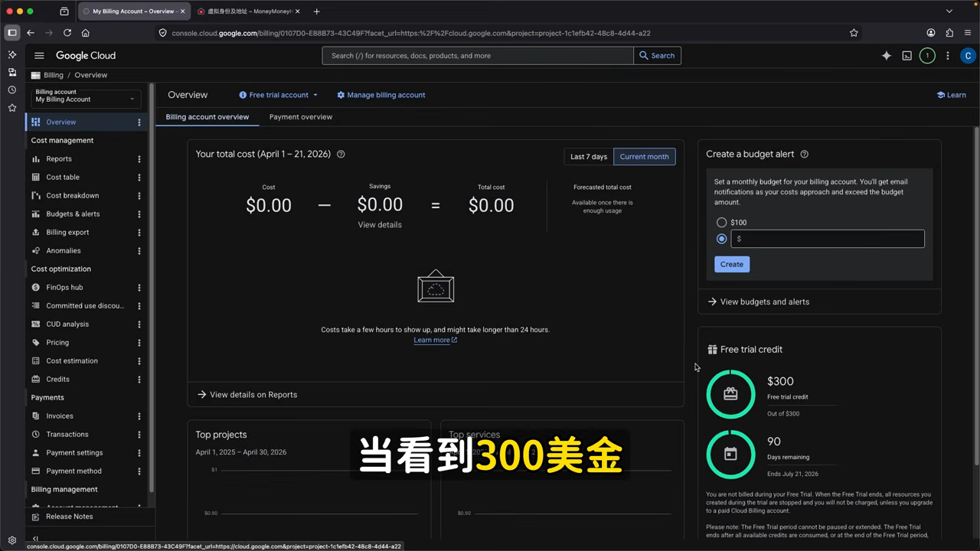Click the FinOps hub sidebar icon

coord(36,288)
